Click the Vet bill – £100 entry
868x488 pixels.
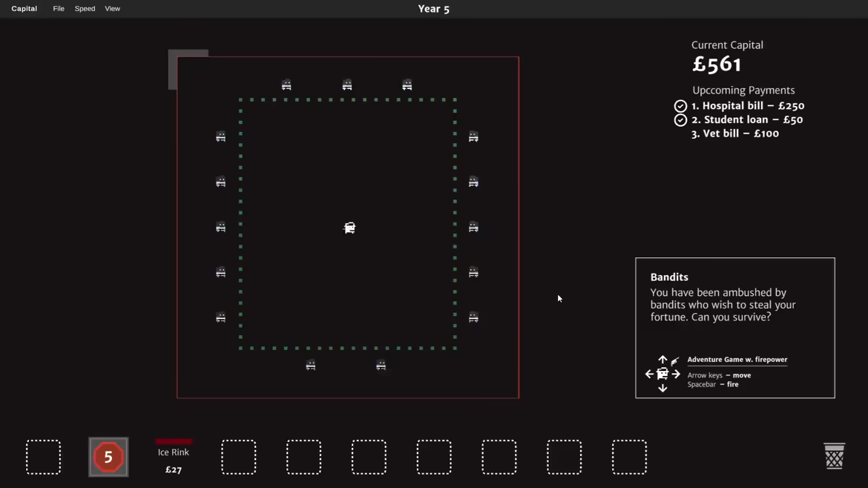[x=735, y=133]
